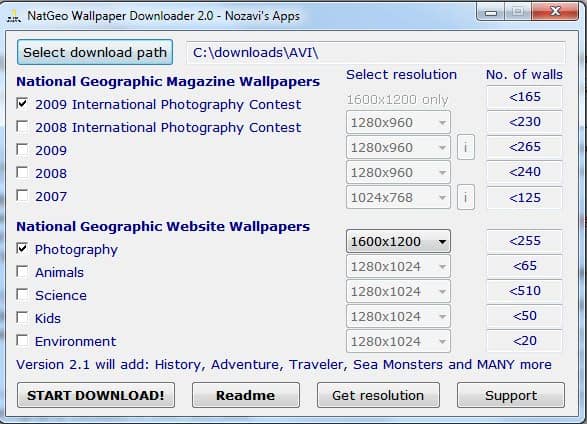Viewport: 587px width, 424px height.
Task: Click the <50 walls count for Kids
Action: coord(524,316)
